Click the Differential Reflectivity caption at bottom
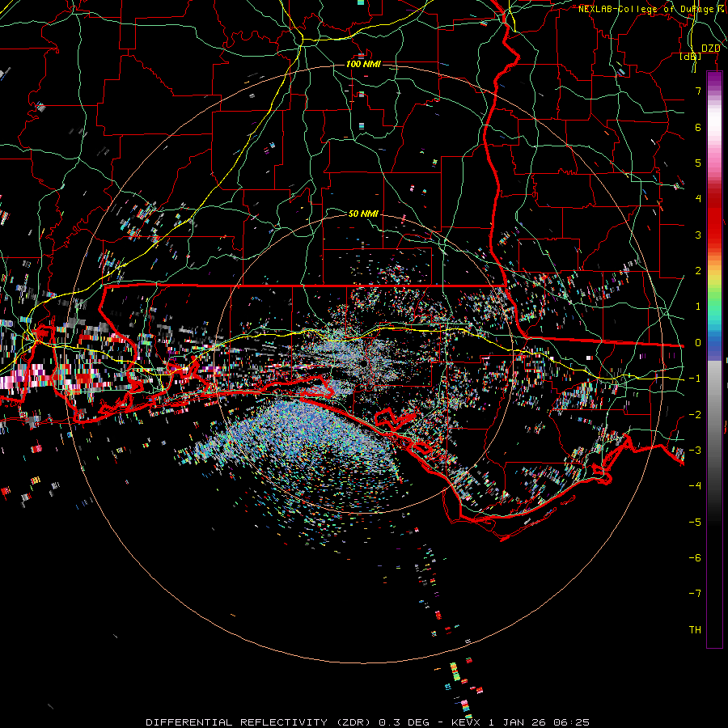 [367, 722]
